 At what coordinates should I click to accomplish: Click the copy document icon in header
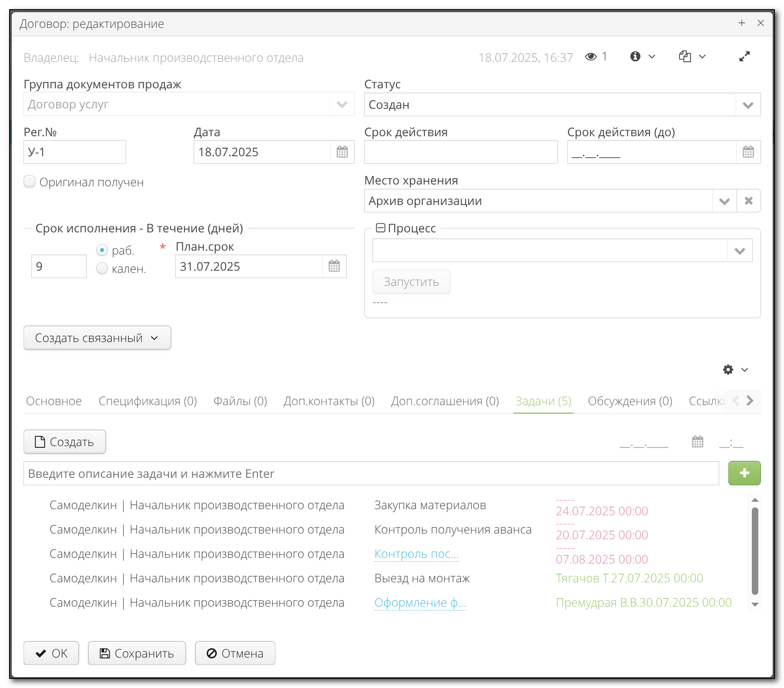tap(684, 56)
